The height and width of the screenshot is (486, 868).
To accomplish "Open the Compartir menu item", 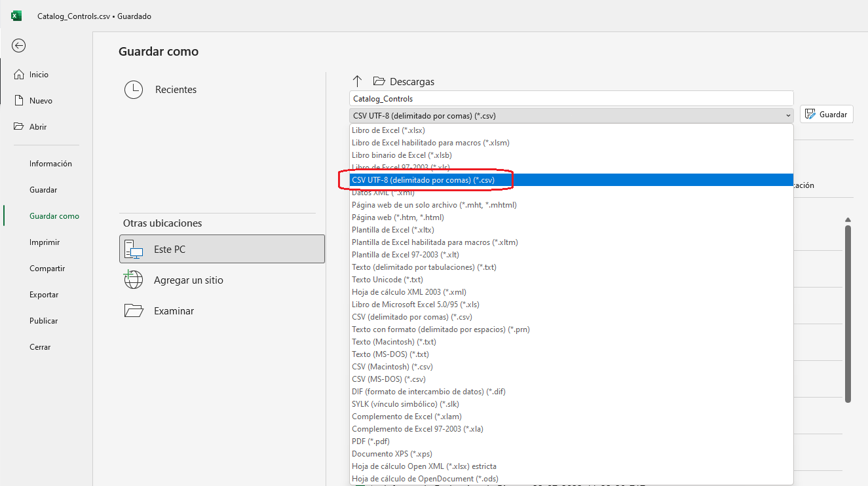I will point(47,269).
